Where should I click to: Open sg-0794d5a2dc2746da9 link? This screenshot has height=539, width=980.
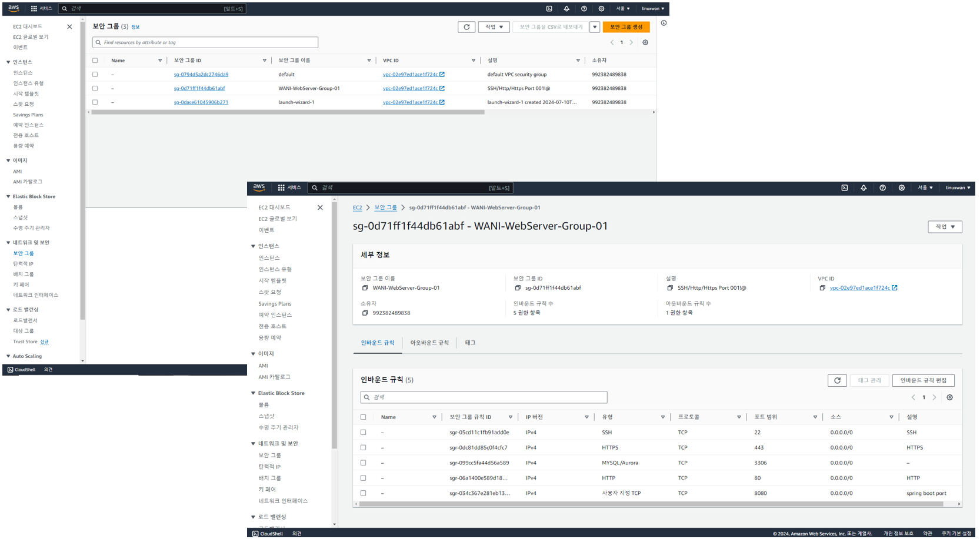pyautogui.click(x=201, y=75)
